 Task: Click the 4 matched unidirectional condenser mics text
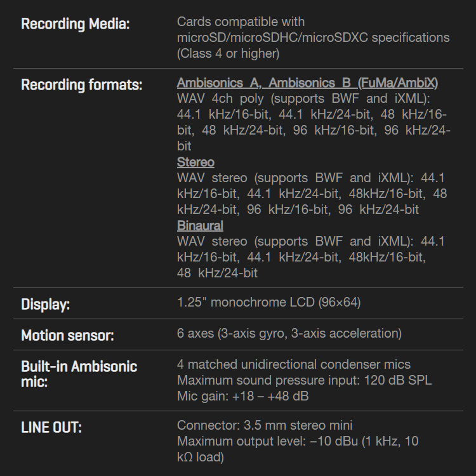pos(294,364)
